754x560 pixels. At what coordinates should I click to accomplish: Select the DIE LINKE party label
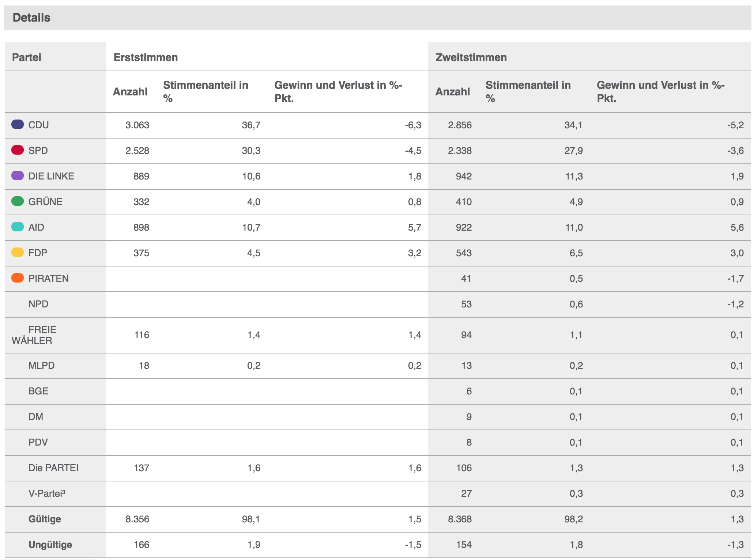click(51, 176)
